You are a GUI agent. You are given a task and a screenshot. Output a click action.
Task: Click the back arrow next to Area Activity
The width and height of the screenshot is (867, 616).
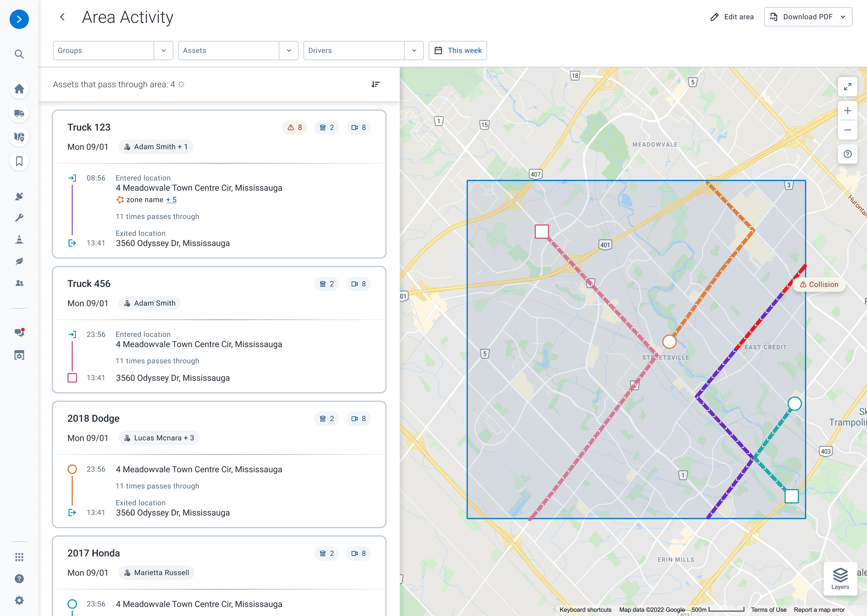click(x=63, y=17)
